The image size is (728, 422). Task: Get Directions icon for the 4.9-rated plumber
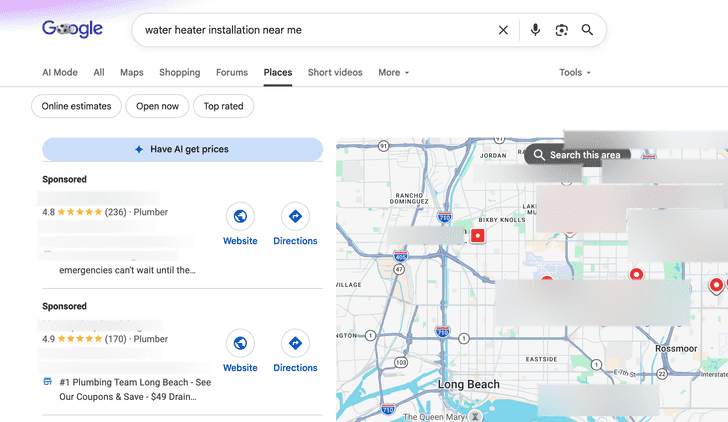[x=295, y=343]
